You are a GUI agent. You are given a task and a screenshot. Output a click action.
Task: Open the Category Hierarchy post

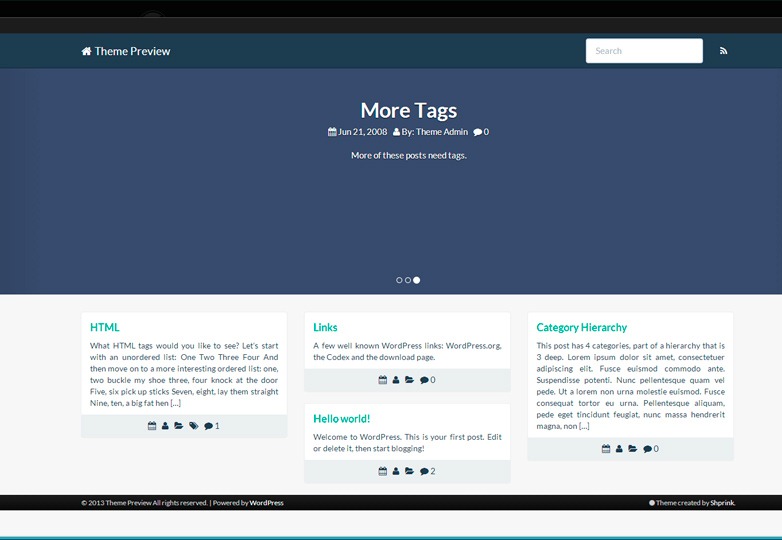pyautogui.click(x=581, y=327)
